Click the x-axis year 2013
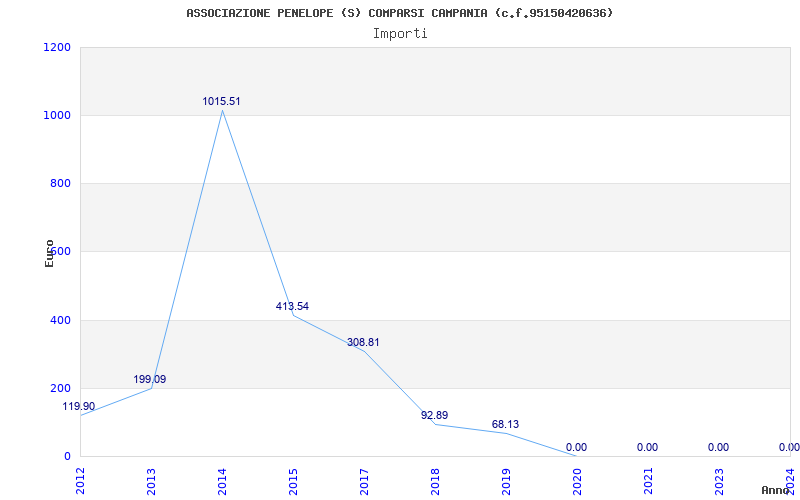The height and width of the screenshot is (500, 800). click(x=151, y=482)
